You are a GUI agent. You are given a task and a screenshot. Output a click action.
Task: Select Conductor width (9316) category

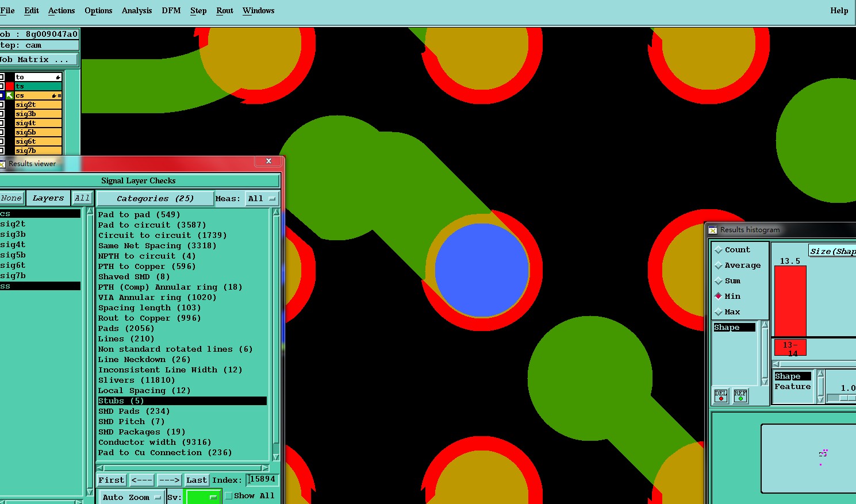click(155, 443)
